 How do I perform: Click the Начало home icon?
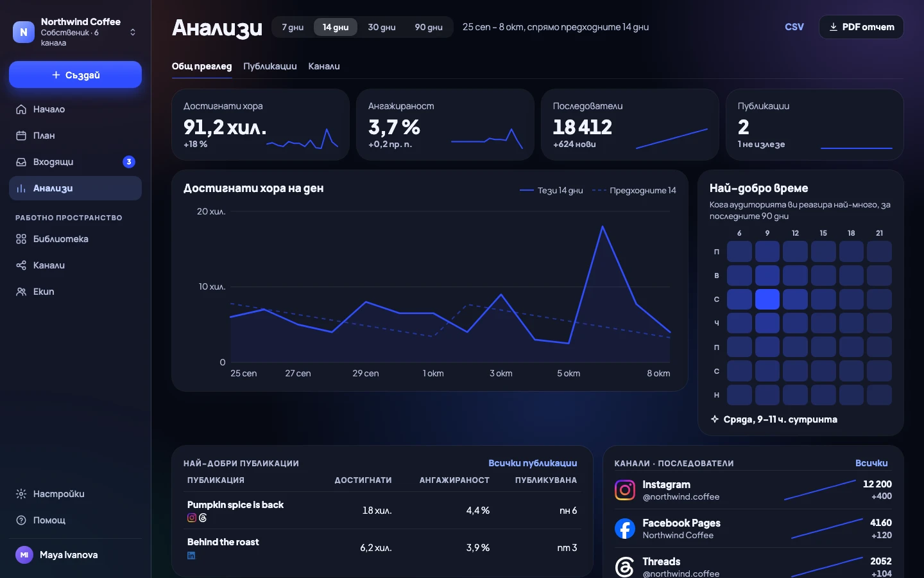[21, 109]
